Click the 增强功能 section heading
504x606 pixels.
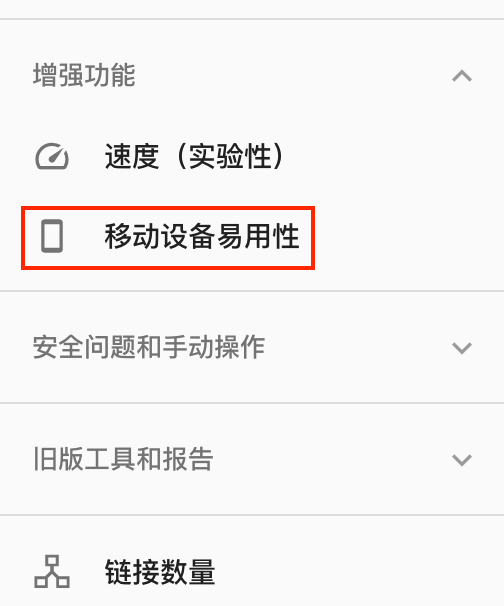coord(84,75)
